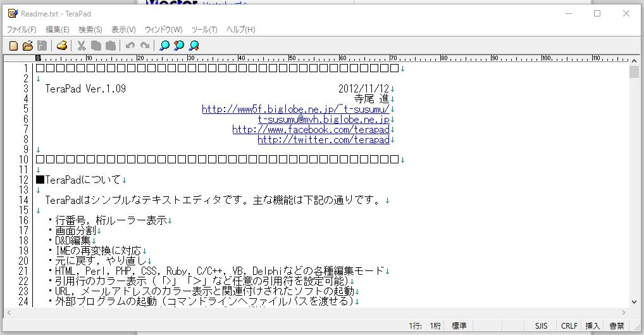Click the CRLF line ending status entry
Viewport: 644px width, 335px height.
point(569,326)
